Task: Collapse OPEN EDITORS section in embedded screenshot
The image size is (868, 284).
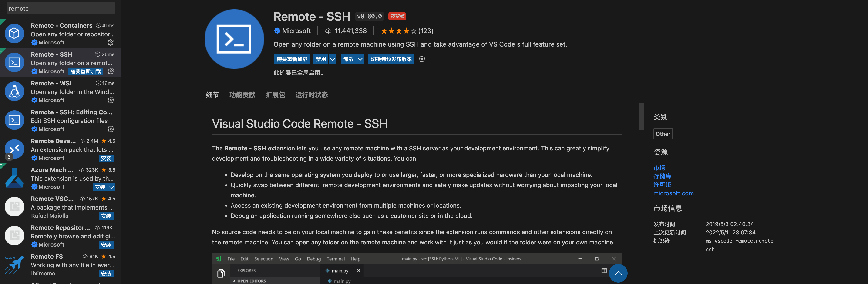Action: point(234,281)
